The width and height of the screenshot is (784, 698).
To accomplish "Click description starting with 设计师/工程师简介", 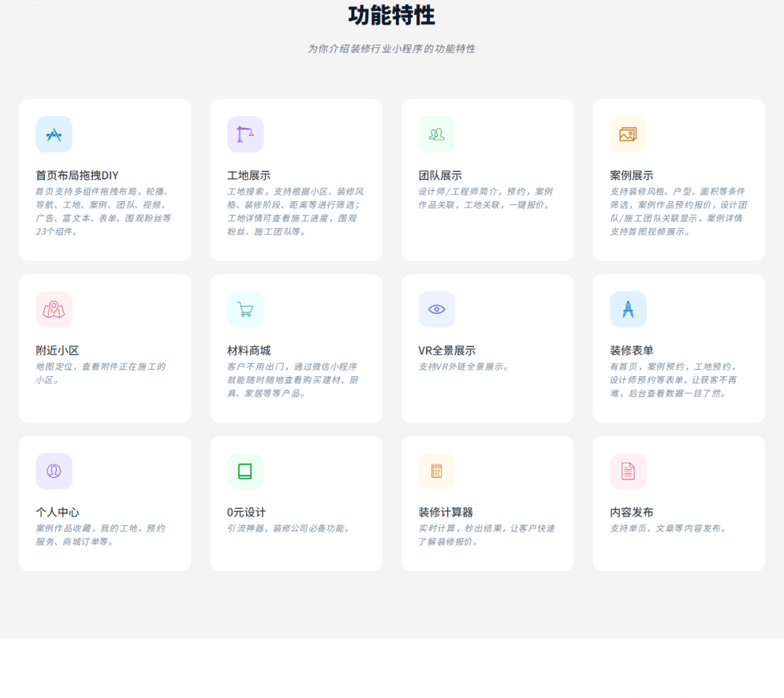I will [x=486, y=198].
